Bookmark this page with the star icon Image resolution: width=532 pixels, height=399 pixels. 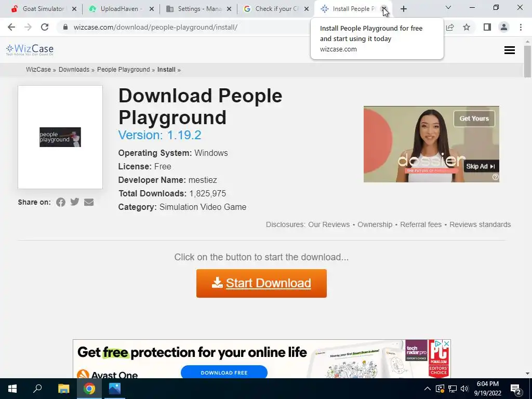click(467, 27)
